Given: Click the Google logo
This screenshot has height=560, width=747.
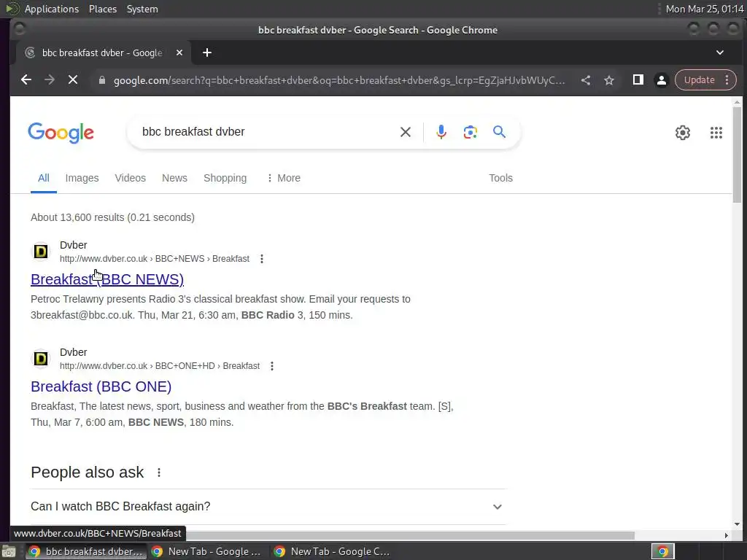Looking at the screenshot, I should [61, 133].
